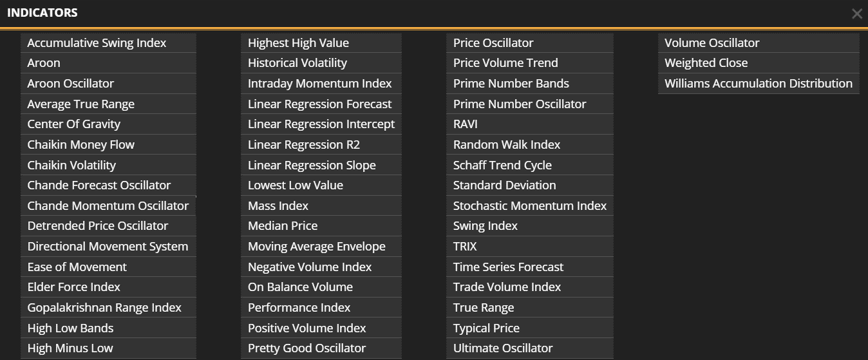The height and width of the screenshot is (360, 868).
Task: Add the Ultimate Oscillator indicator
Action: (x=503, y=348)
